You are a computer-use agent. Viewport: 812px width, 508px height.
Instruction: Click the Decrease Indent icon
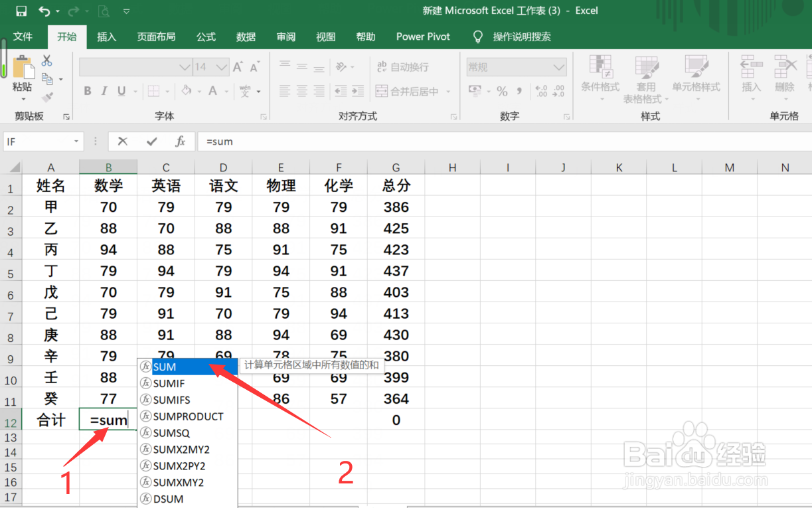341,91
